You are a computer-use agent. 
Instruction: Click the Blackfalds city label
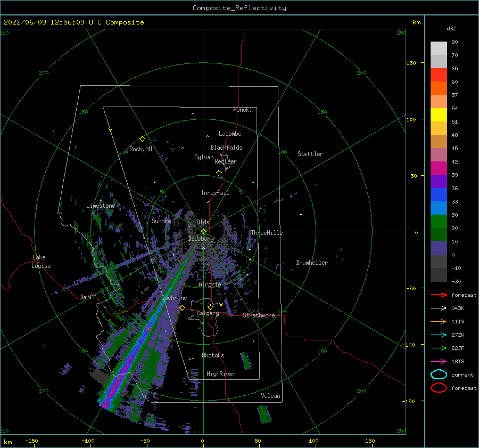(226, 148)
